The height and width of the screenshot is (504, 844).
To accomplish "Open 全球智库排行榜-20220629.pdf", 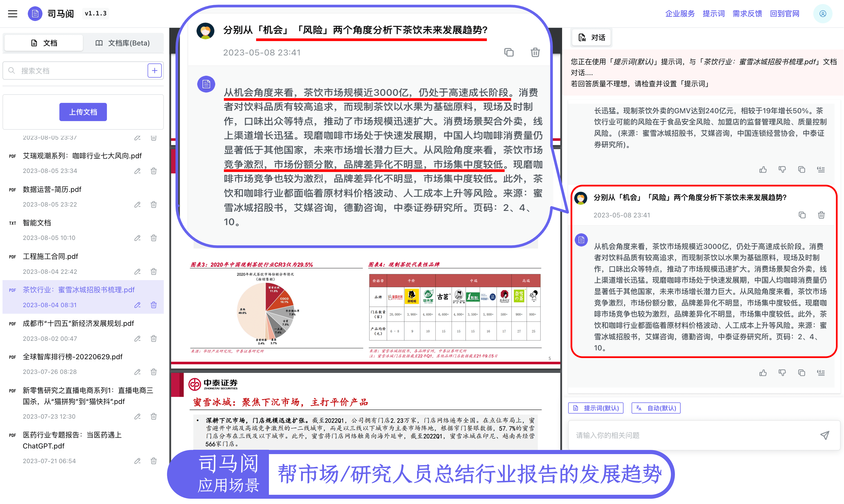I will tap(73, 357).
